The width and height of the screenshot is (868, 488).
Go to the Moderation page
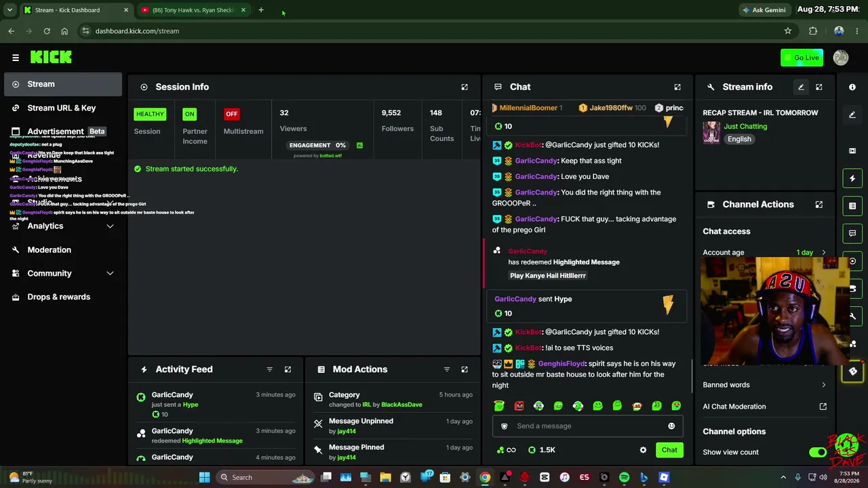tap(49, 250)
